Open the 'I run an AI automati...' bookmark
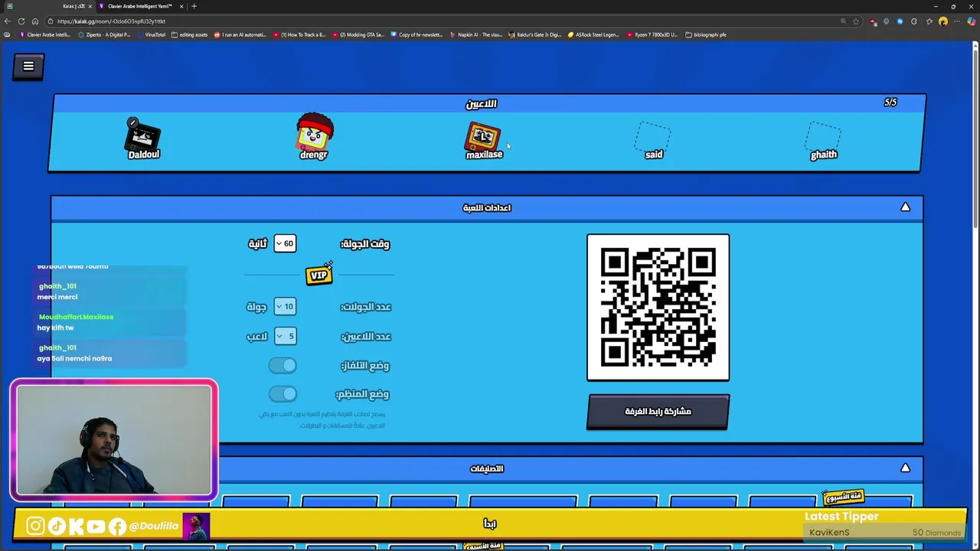The height and width of the screenshot is (551, 980). click(x=240, y=34)
